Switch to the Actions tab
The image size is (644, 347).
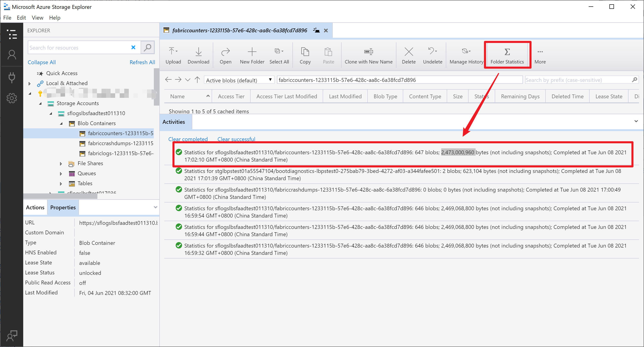coord(35,207)
